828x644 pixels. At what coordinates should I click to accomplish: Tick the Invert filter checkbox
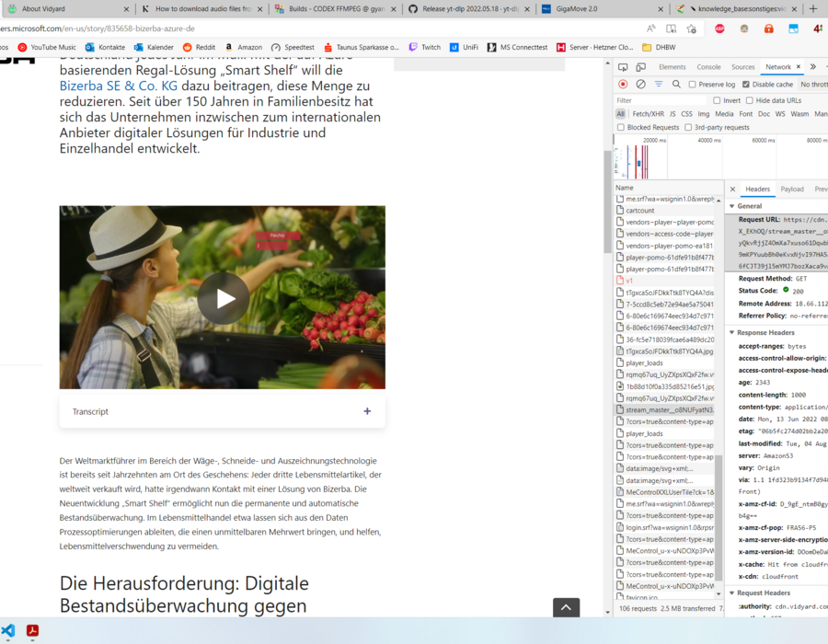point(717,100)
